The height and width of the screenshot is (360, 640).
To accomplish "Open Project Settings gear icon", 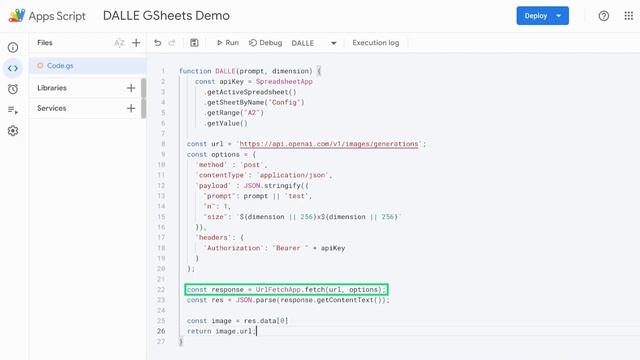I will click(13, 131).
